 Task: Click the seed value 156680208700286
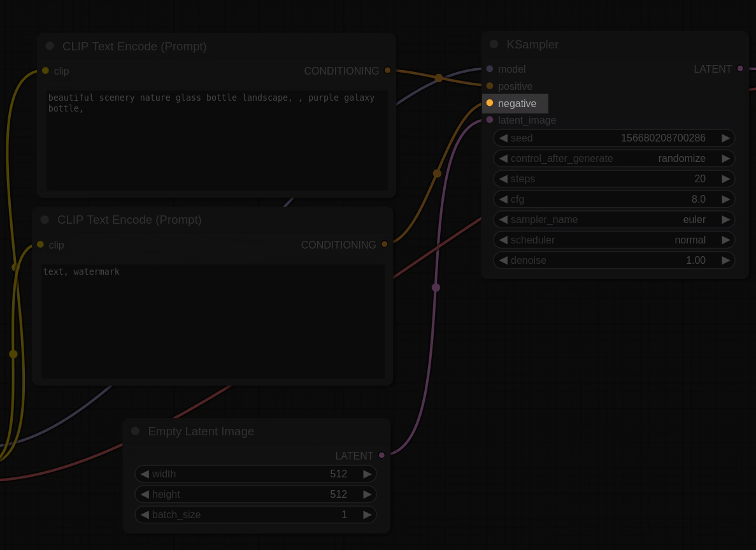pos(663,138)
